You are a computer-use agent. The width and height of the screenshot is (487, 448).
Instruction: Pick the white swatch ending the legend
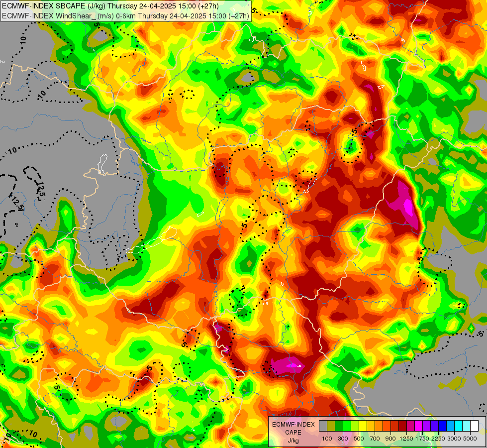pyautogui.click(x=475, y=426)
